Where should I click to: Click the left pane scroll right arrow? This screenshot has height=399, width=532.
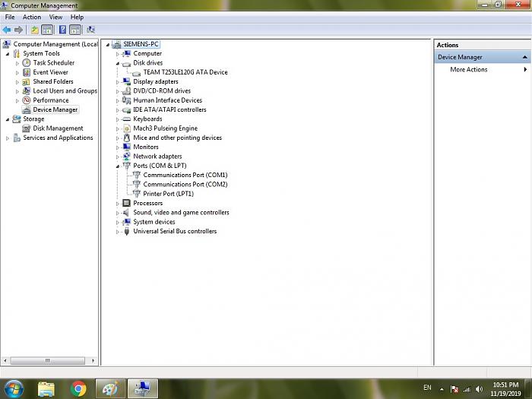click(x=93, y=360)
